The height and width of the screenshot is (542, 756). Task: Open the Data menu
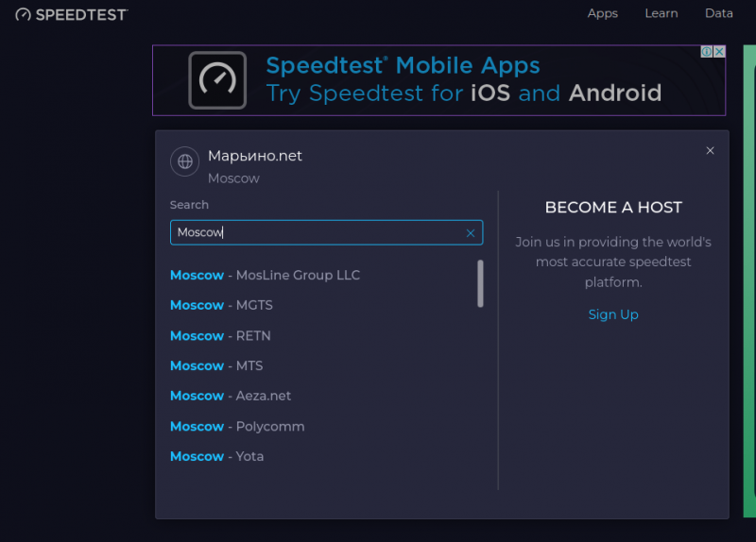click(718, 13)
